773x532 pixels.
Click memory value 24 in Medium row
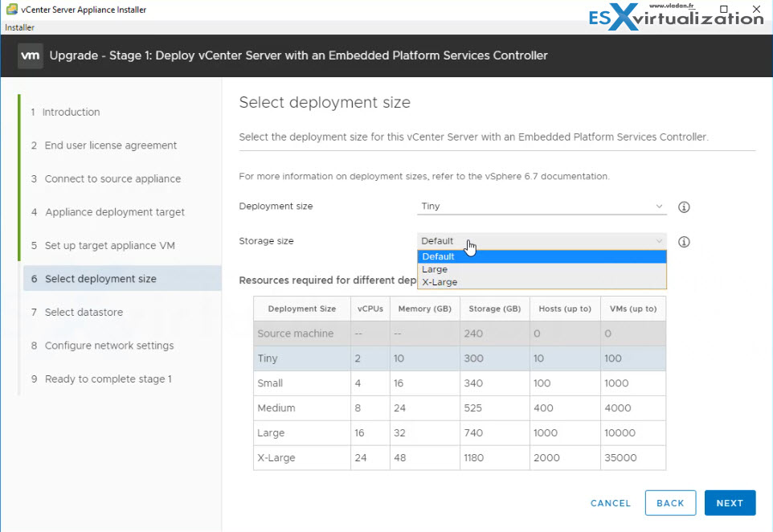coord(399,408)
